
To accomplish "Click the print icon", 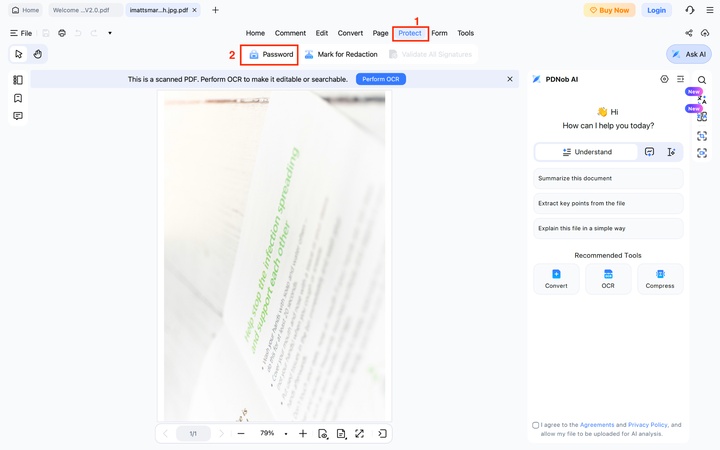I will click(62, 33).
